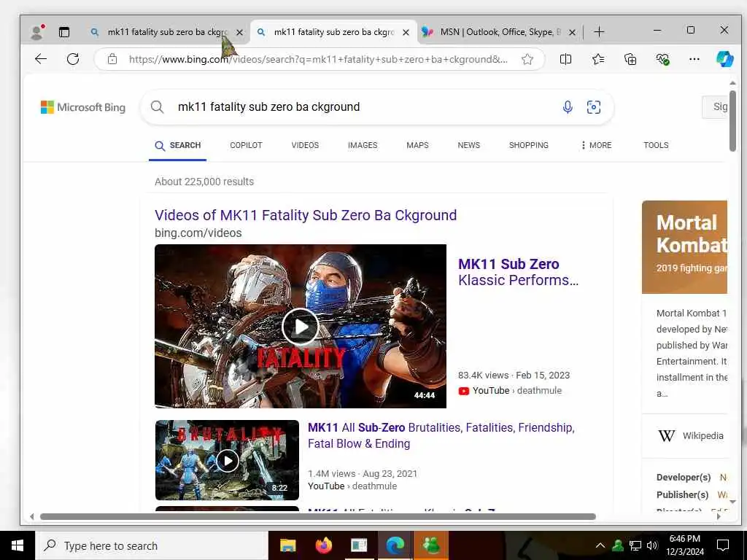Select the COPILOT search tab
The image size is (747, 560).
pos(246,145)
